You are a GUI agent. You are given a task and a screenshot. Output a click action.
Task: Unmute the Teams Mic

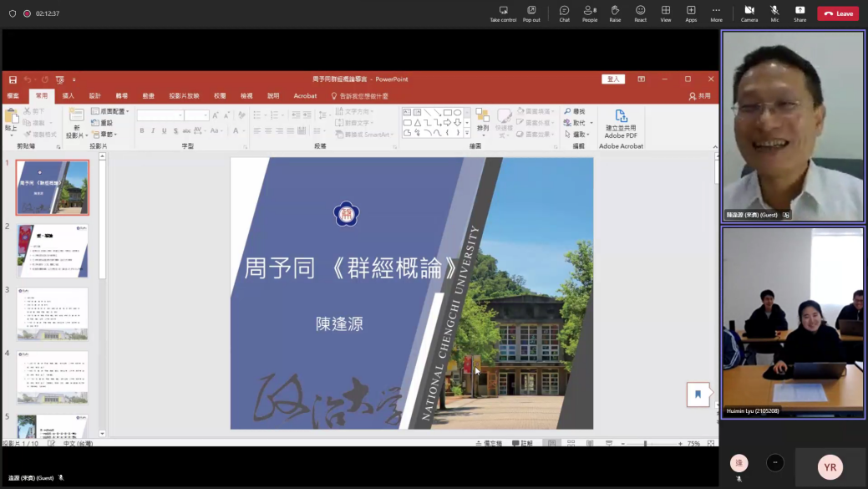click(774, 13)
